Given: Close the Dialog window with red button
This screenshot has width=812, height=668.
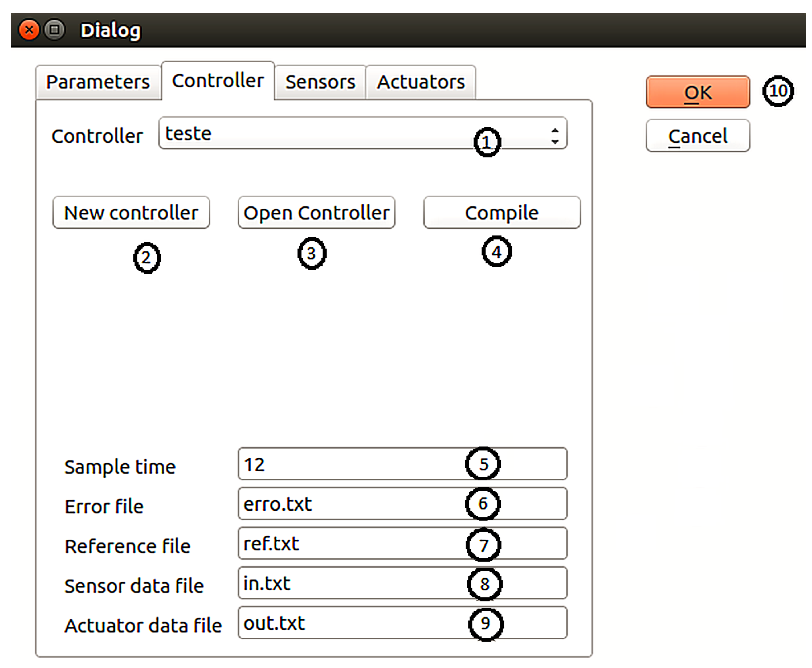Looking at the screenshot, I should coord(29,30).
